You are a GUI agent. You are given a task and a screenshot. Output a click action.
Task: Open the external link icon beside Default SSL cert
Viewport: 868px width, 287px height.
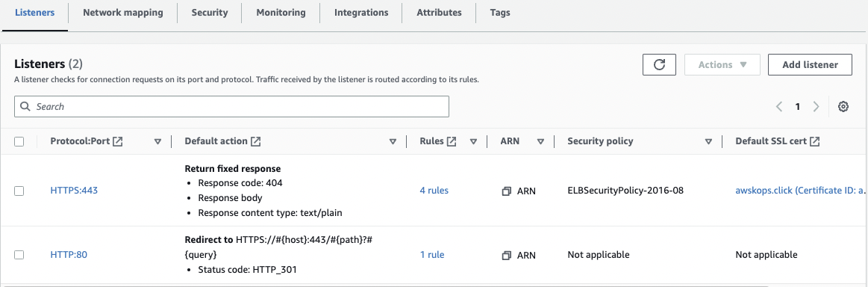coord(815,141)
